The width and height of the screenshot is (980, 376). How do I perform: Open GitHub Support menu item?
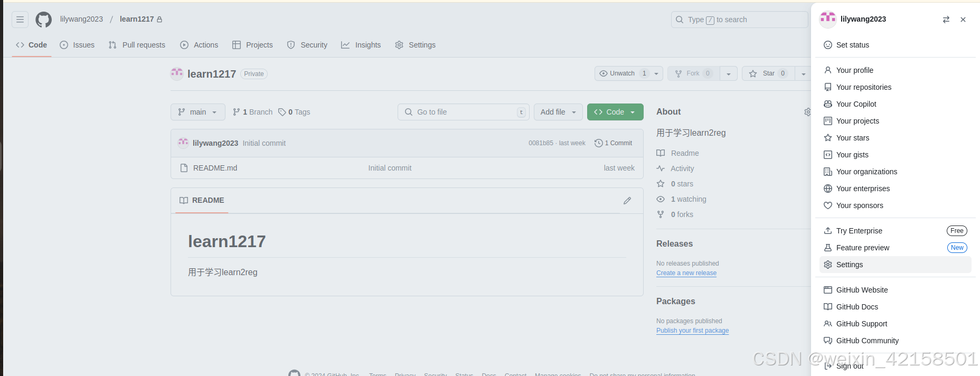tap(896, 324)
